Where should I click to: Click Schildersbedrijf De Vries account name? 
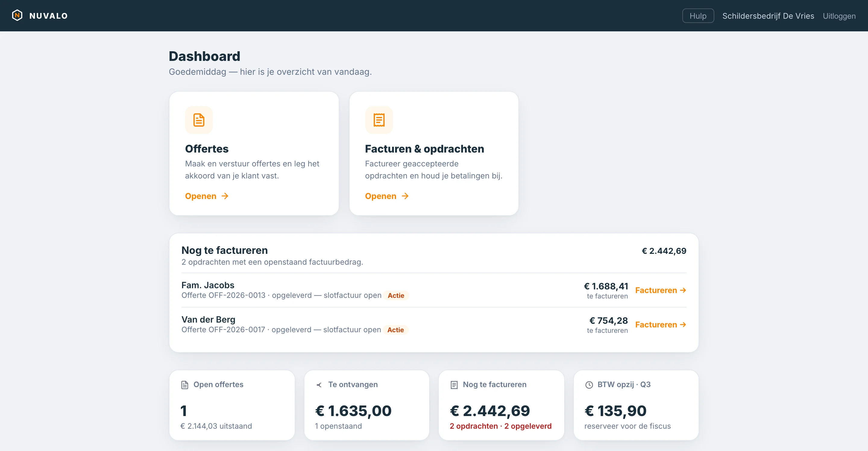point(768,16)
